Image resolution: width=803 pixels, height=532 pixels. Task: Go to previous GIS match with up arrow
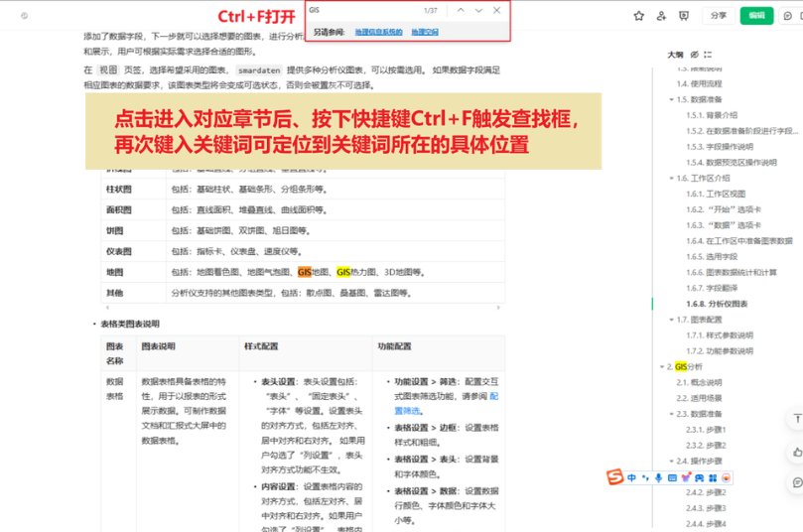tap(461, 10)
